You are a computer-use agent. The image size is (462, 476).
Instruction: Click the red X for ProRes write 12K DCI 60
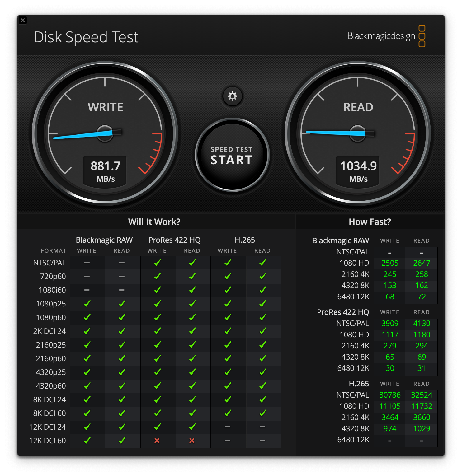point(157,441)
